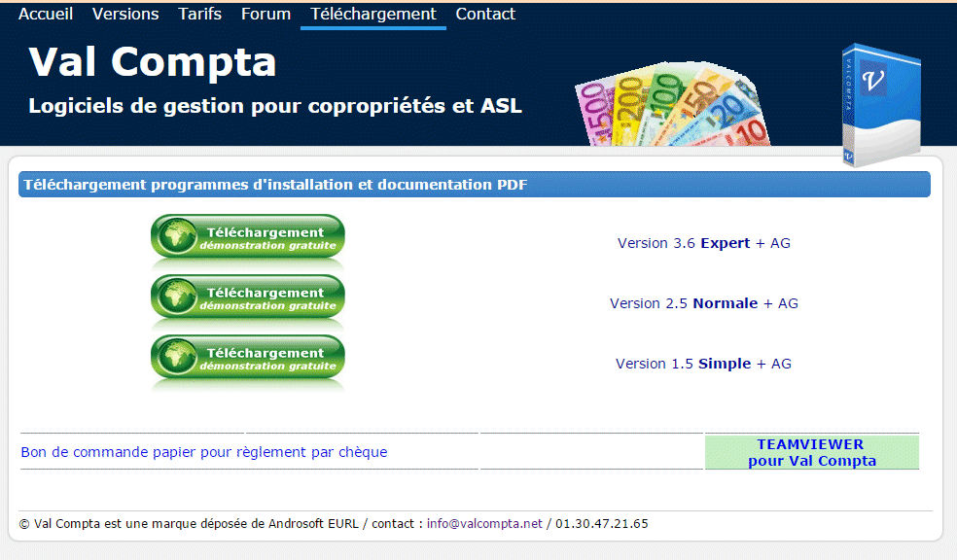The width and height of the screenshot is (957, 560).
Task: Click the Version 2.5 Normale + AG text
Action: coord(704,303)
